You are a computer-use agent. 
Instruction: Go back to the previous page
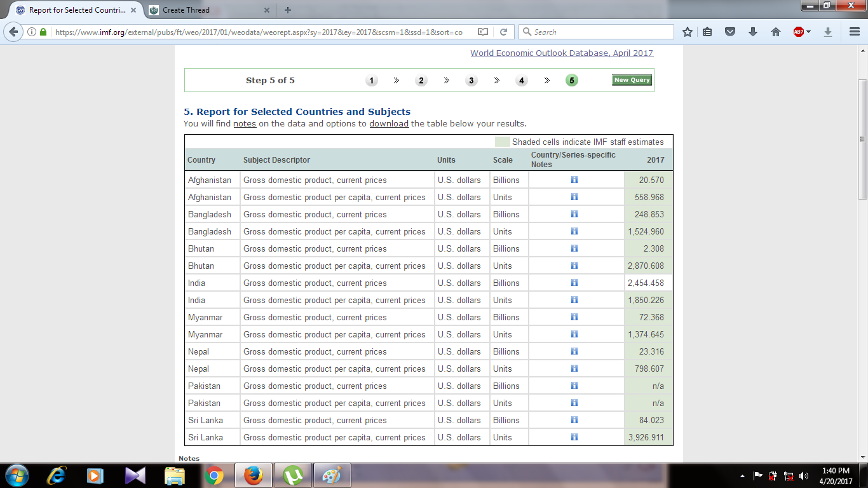(x=14, y=32)
